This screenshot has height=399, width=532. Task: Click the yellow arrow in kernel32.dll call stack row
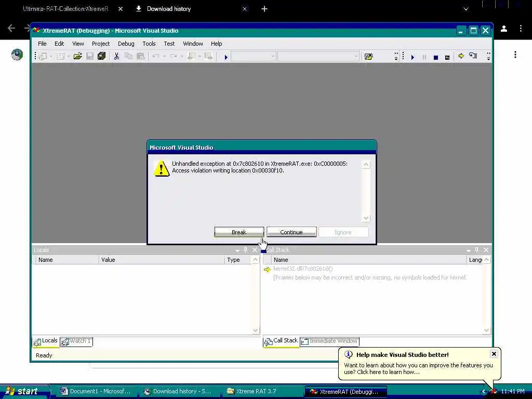pos(268,270)
